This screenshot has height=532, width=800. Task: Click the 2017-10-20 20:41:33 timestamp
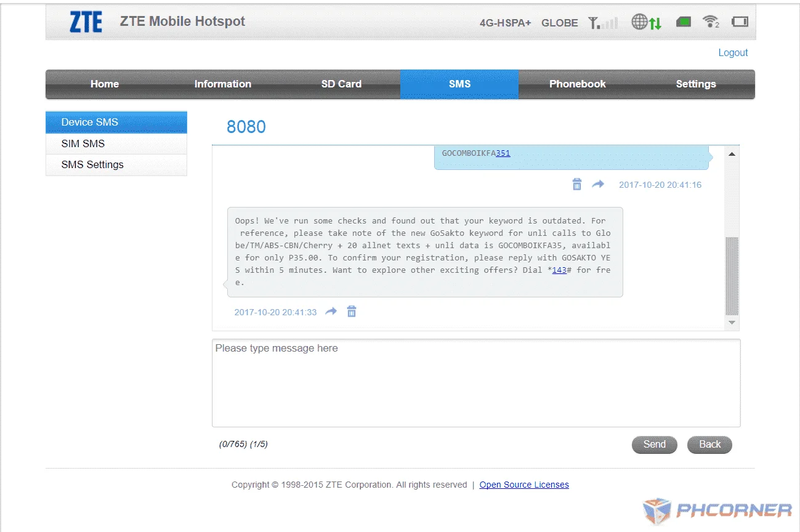click(x=275, y=312)
